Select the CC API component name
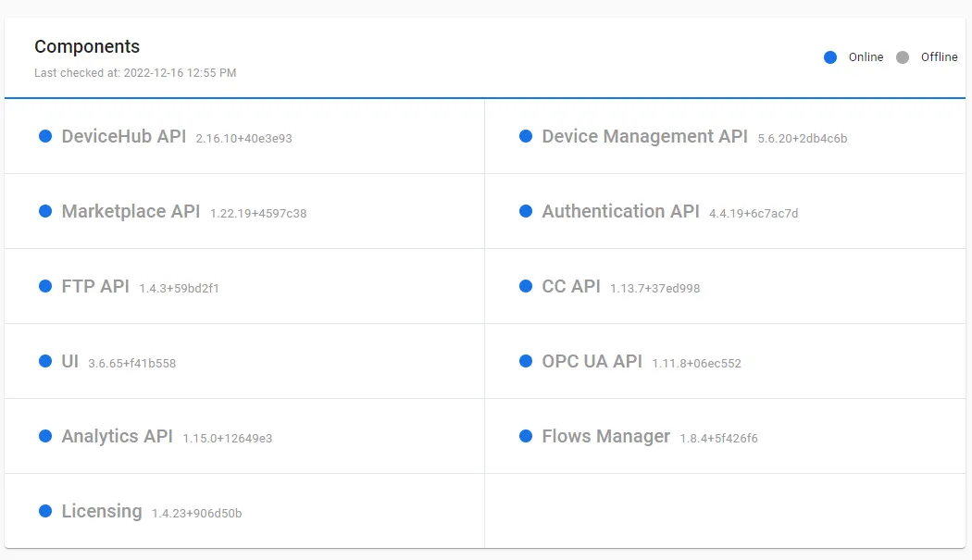The image size is (972, 560). [571, 287]
